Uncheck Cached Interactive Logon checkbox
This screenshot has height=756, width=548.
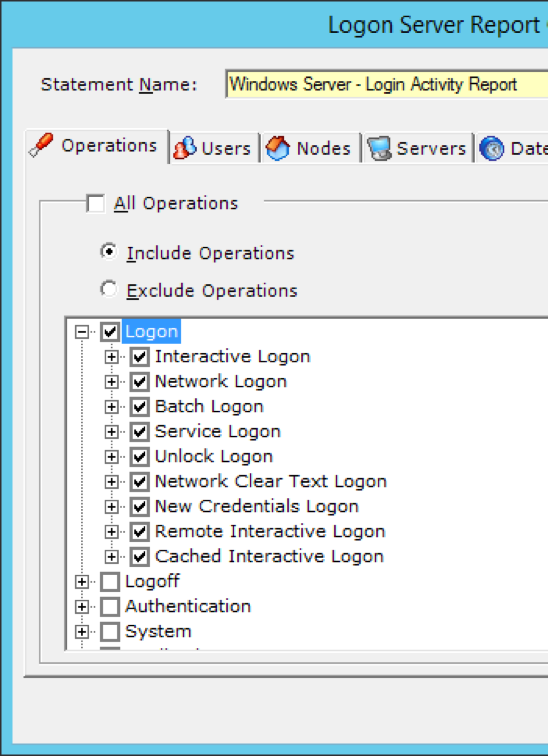tap(140, 557)
